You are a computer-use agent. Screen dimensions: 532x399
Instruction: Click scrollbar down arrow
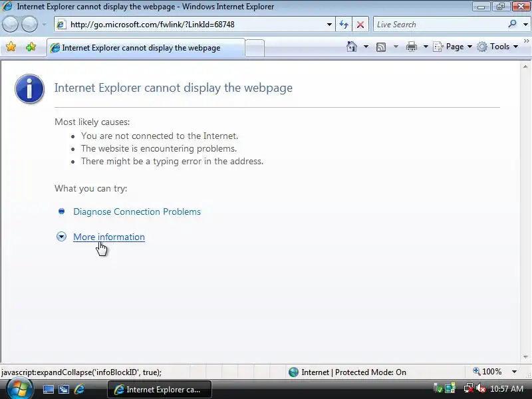click(x=525, y=357)
